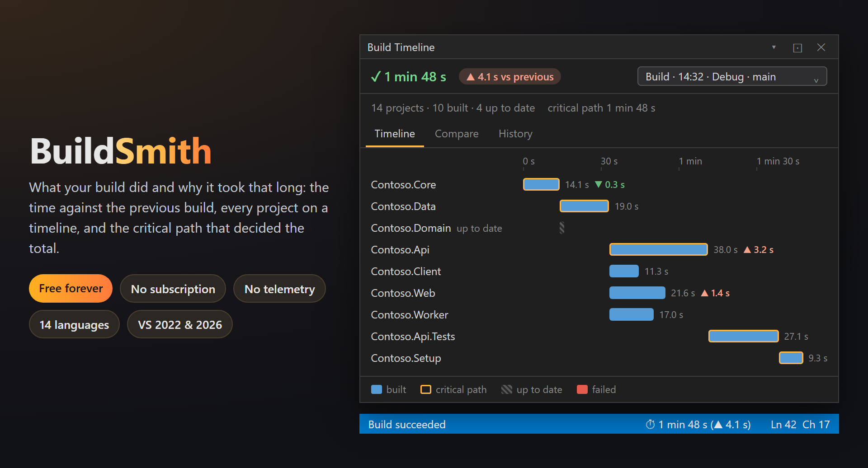868x468 pixels.
Task: Click Ln 42 Ch 17 in status bar
Action: 800,425
